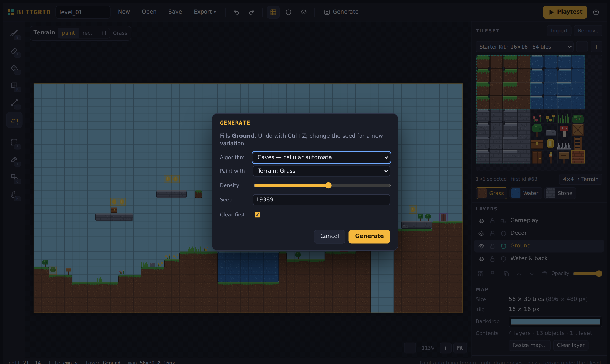Screen dimensions: 610x364
Task: Lock the Gameplay layer
Action: pos(492,221)
